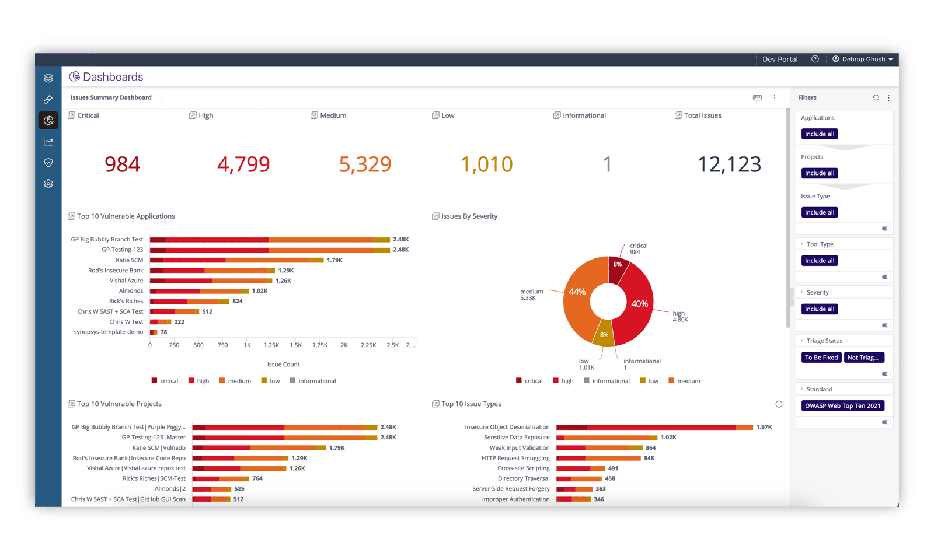Open the layers stack icon in sidebar
This screenshot has width=934, height=560.
pos(48,78)
